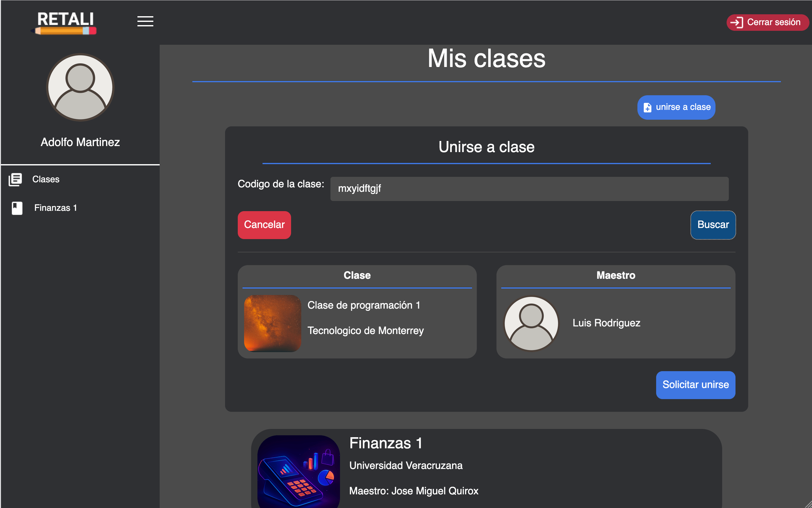
Task: Click the Mis clases page title
Action: pyautogui.click(x=486, y=59)
